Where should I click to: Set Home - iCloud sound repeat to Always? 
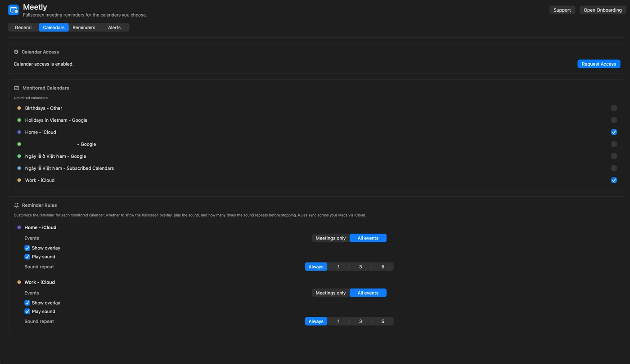316,267
